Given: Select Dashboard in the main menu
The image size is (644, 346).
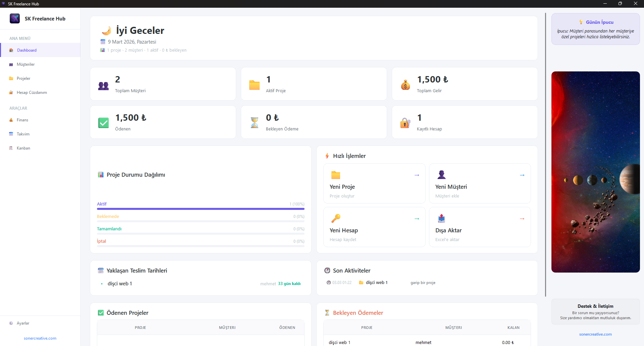Looking at the screenshot, I should (26, 50).
